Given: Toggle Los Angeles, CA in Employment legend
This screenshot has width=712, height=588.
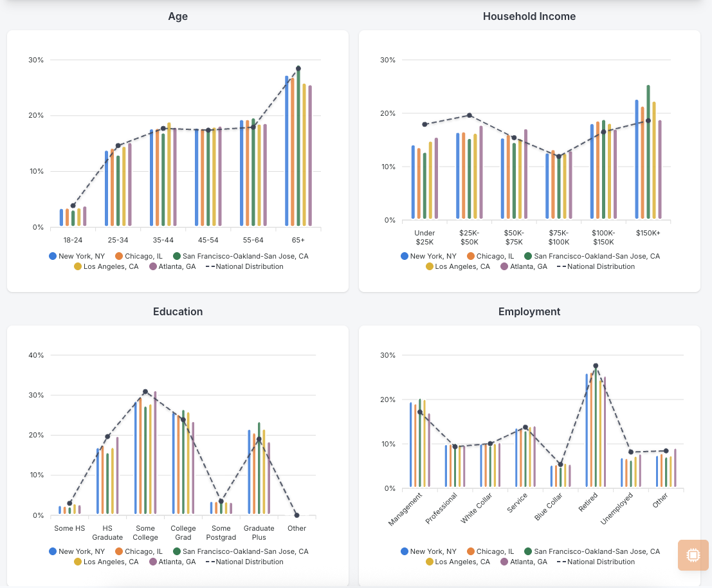Looking at the screenshot, I should 458,562.
